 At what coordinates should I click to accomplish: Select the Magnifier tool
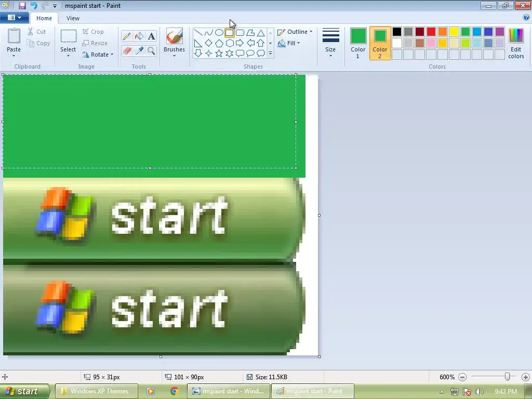pos(151,50)
